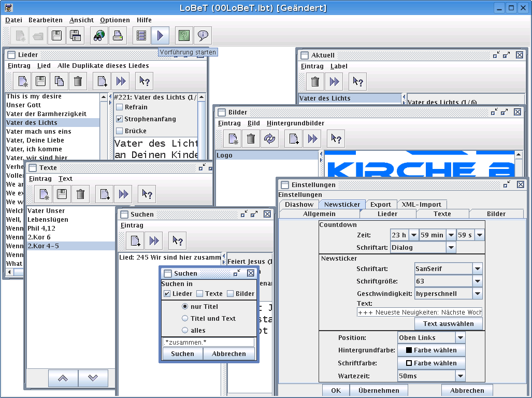
Task: Open the Optionen menu
Action: coord(115,20)
